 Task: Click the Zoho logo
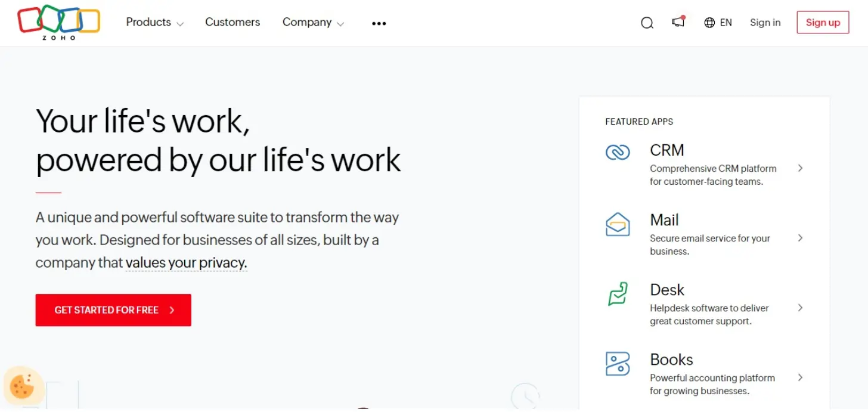[x=58, y=22]
